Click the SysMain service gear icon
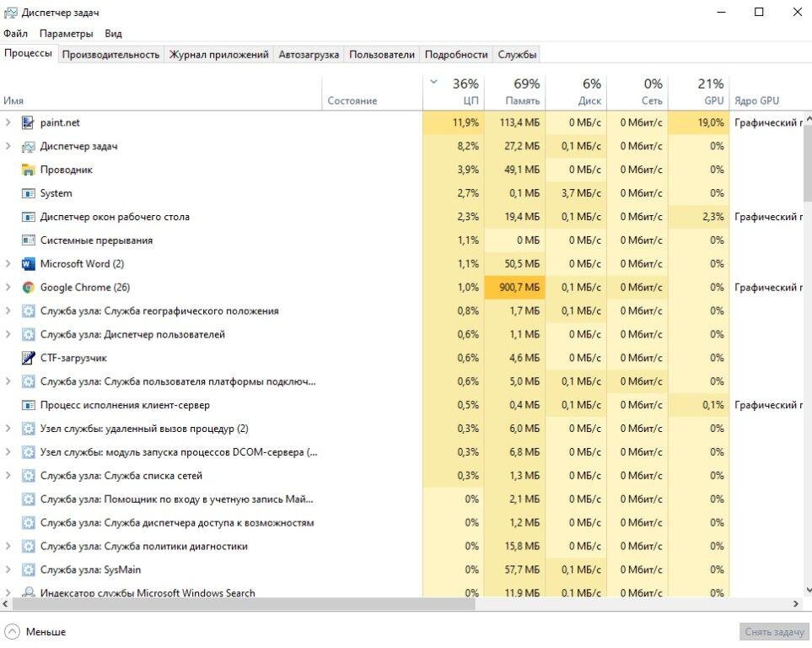This screenshot has width=812, height=648. (x=28, y=570)
